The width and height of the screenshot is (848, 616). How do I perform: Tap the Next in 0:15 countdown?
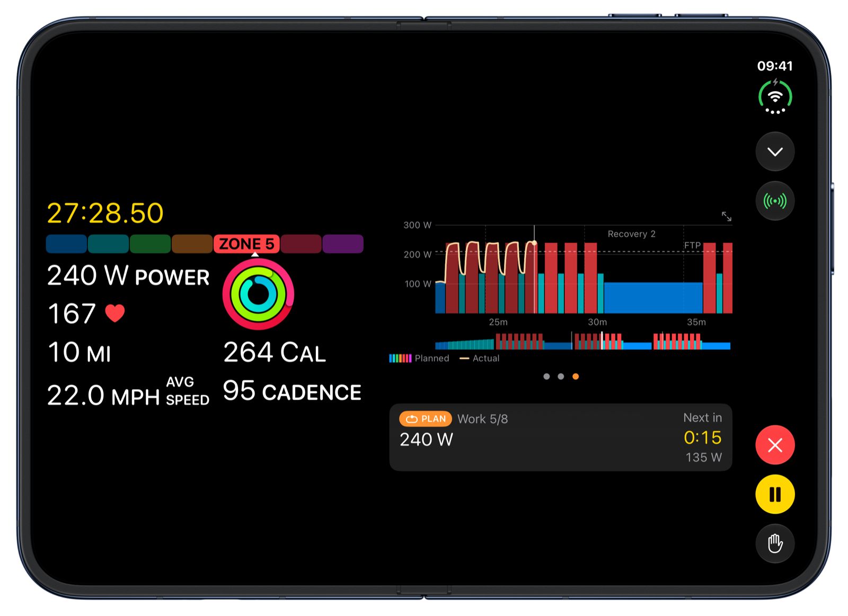pyautogui.click(x=702, y=428)
